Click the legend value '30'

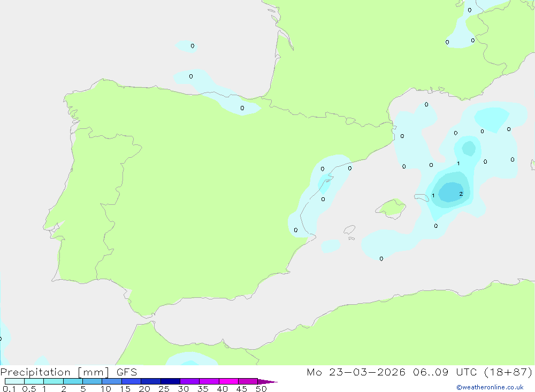pyautogui.click(x=183, y=389)
